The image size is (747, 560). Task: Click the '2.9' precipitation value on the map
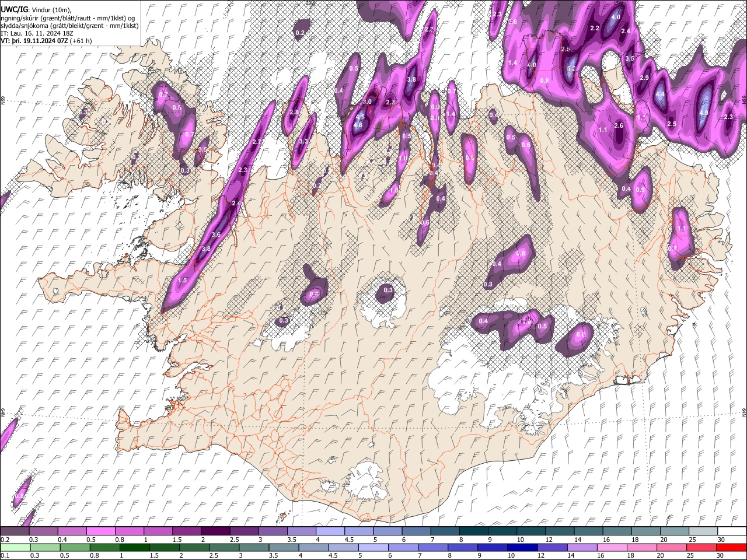coord(644,78)
